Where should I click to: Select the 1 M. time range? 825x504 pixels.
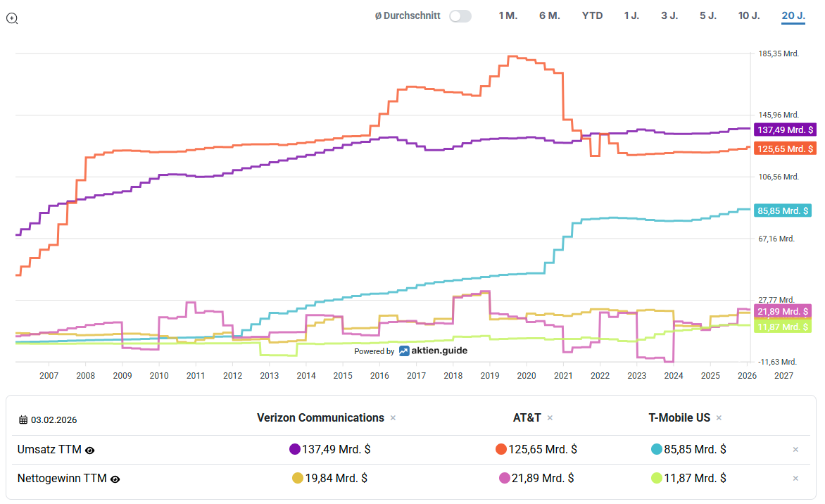[x=508, y=15]
